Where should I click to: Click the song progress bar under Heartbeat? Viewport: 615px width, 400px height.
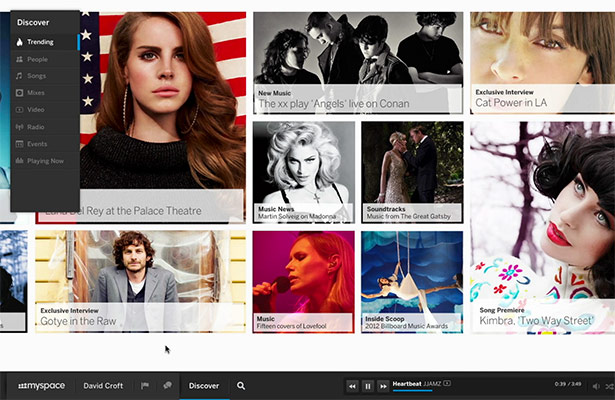pos(412,390)
